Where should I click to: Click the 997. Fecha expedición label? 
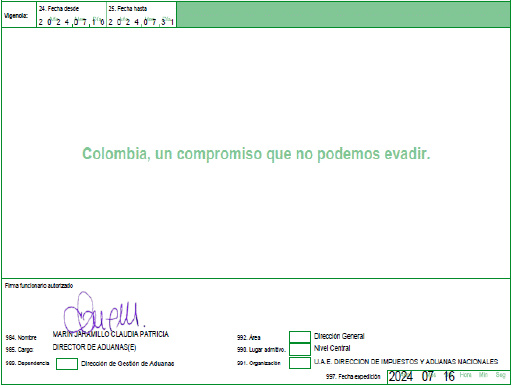[353, 377]
